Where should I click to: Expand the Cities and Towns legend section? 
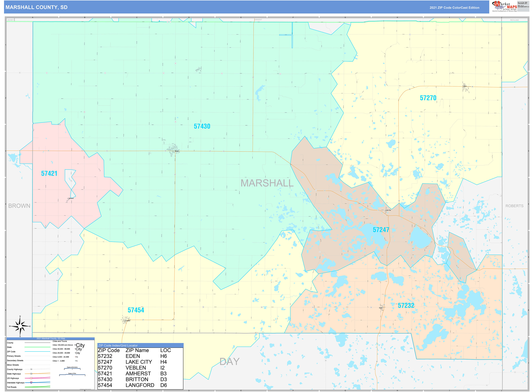60,341
